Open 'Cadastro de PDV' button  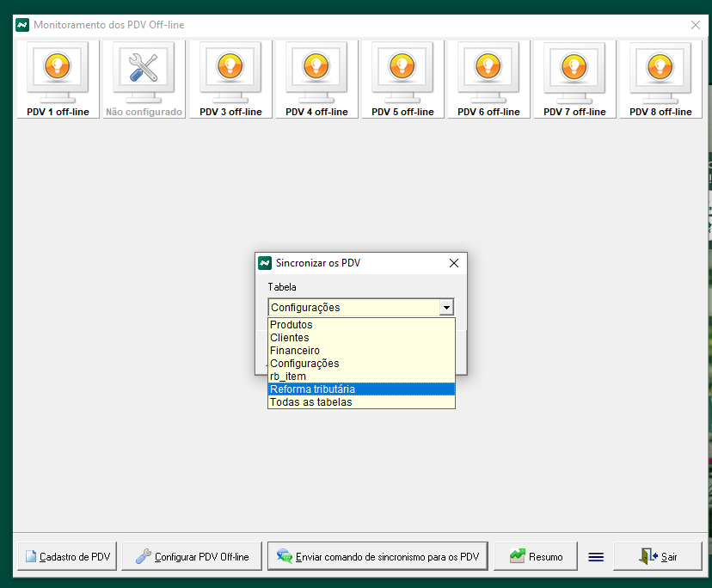point(66,556)
